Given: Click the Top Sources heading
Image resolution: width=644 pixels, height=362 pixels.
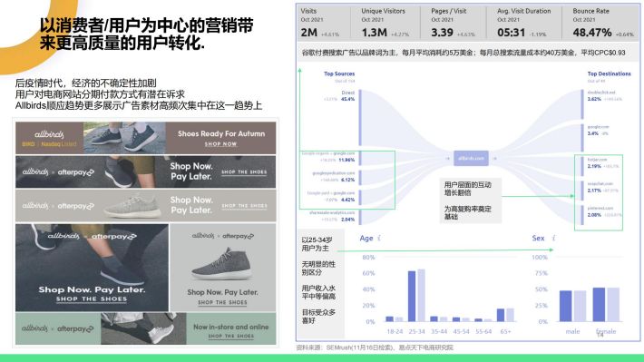Looking at the screenshot, I should point(339,73).
